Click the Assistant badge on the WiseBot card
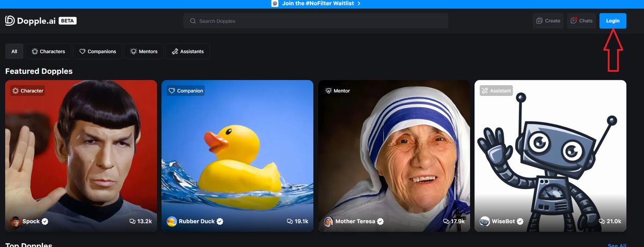The width and height of the screenshot is (644, 247). [x=496, y=91]
